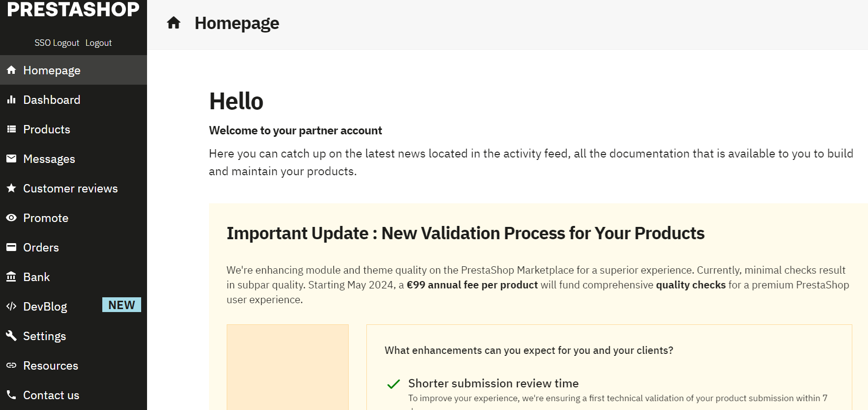Screen dimensions: 868x410
Task: Click the PrestaShop logo text
Action: (x=73, y=9)
